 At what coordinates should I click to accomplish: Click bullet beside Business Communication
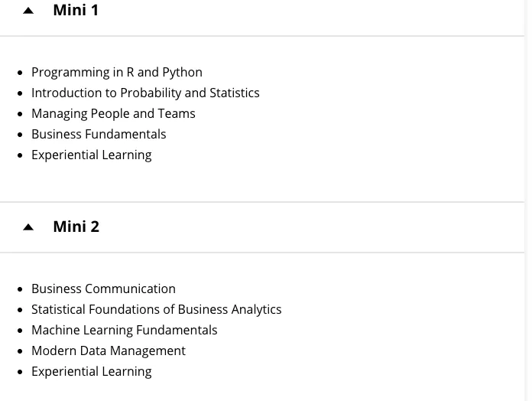tap(20, 289)
